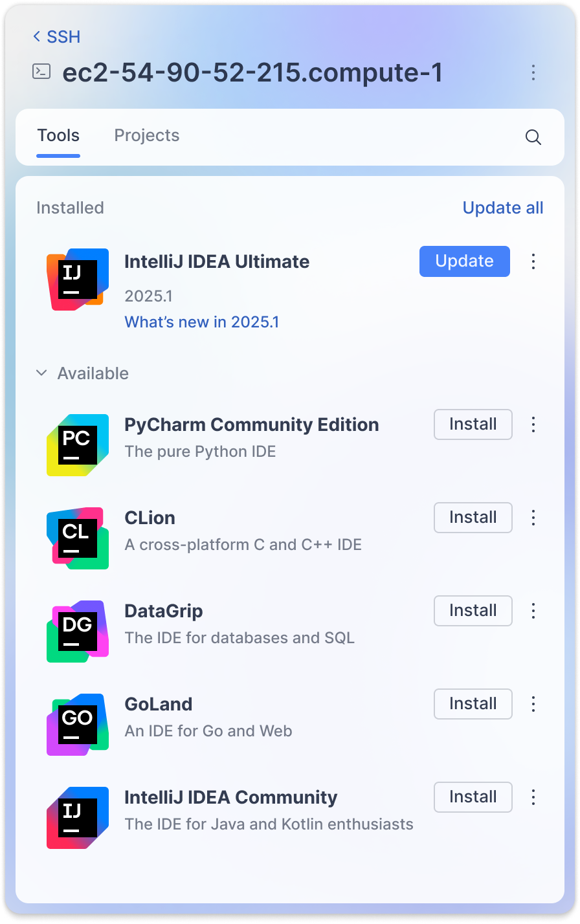Click the IntelliJ IDEA Ultimate icon
Screen dimensions: 580x924
coord(78,280)
